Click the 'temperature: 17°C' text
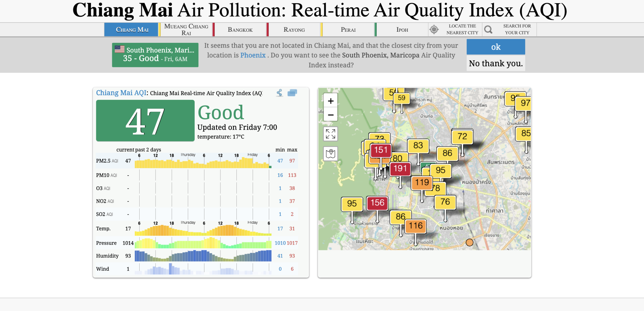Screen dimensions: 644x311 pyautogui.click(x=221, y=137)
